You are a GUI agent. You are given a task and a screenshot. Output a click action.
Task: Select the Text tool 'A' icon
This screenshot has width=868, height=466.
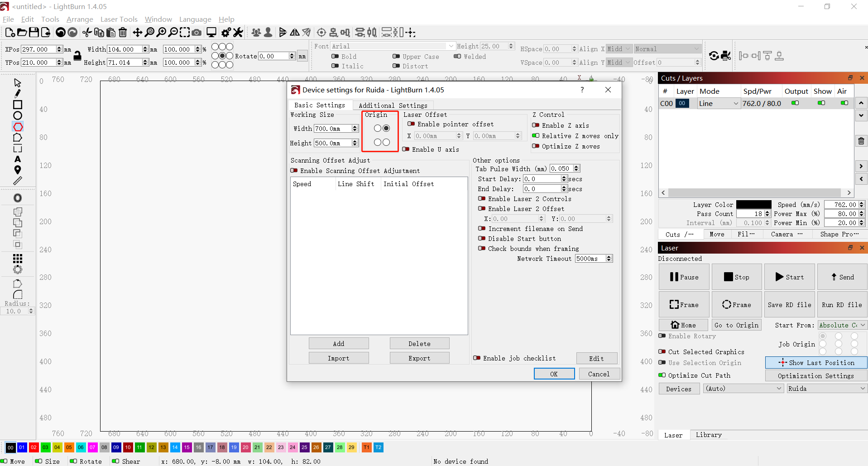pyautogui.click(x=18, y=159)
